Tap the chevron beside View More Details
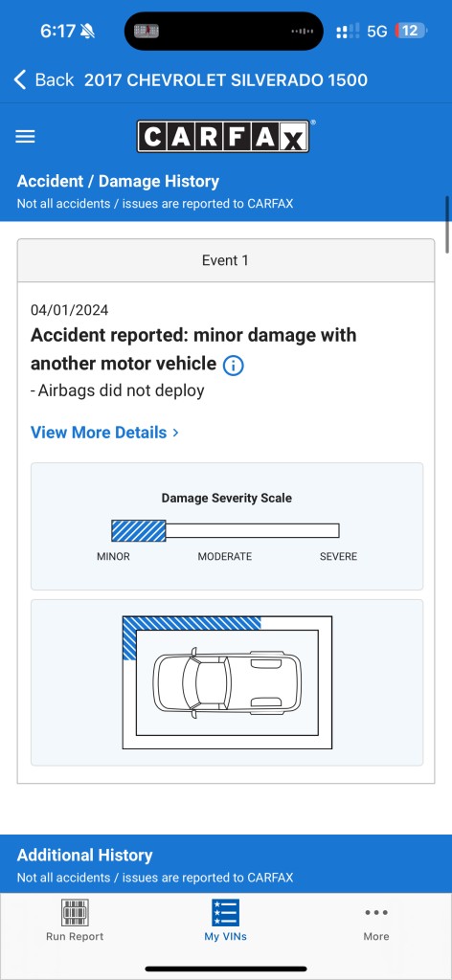This screenshot has width=452, height=980. coord(175,433)
